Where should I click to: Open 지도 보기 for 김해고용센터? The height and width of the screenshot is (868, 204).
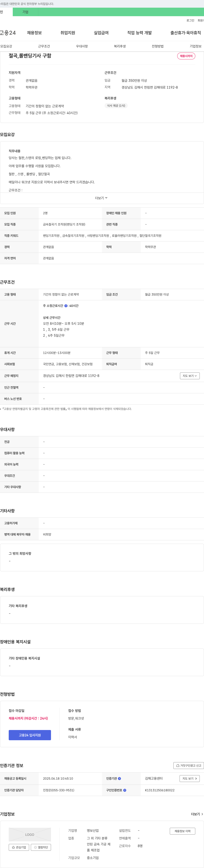point(190,778)
